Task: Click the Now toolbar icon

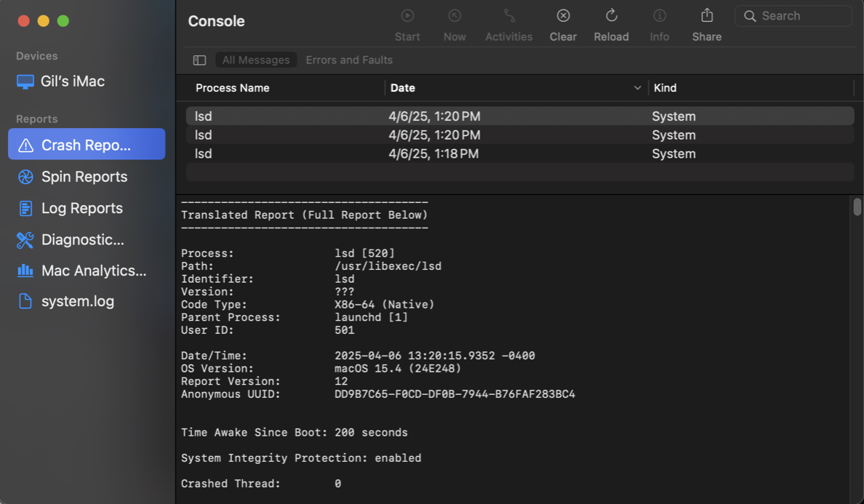Action: [455, 15]
